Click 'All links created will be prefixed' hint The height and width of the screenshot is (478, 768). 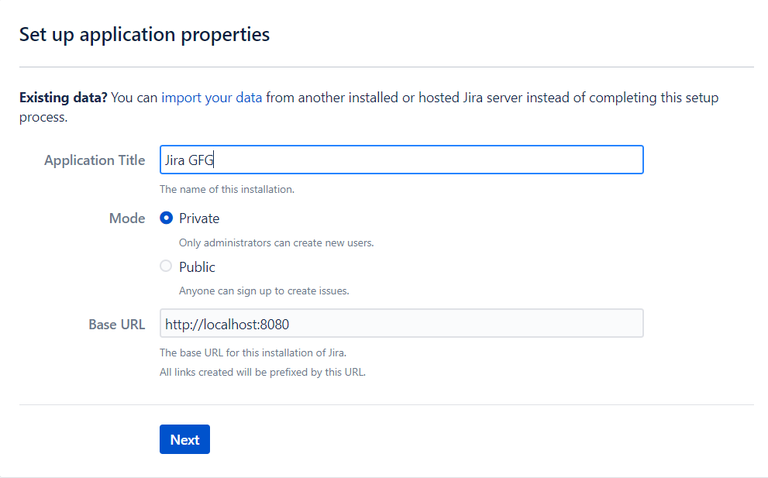tap(262, 373)
